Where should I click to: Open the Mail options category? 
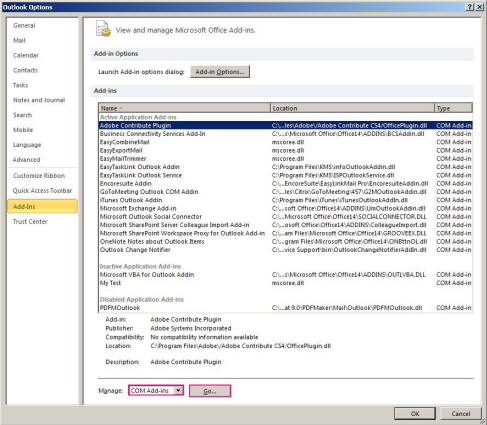[x=19, y=40]
